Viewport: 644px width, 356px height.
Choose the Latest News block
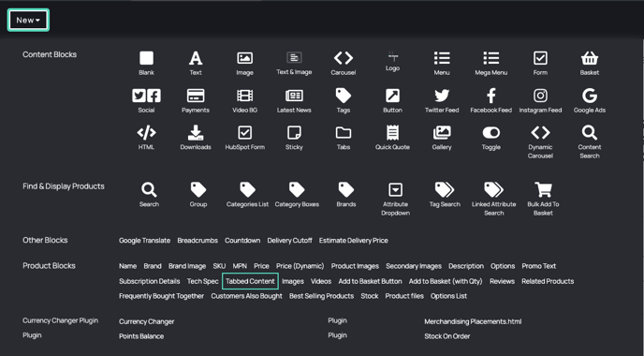click(x=294, y=100)
